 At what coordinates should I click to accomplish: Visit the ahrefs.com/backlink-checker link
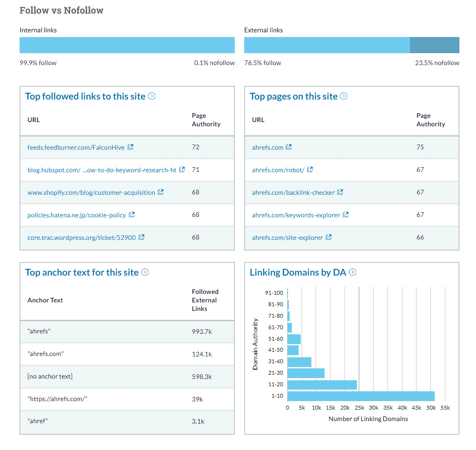coord(293,192)
